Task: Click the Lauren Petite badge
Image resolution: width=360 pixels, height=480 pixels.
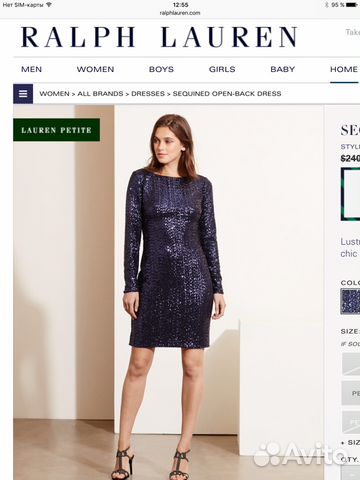Action: pyautogui.click(x=57, y=130)
